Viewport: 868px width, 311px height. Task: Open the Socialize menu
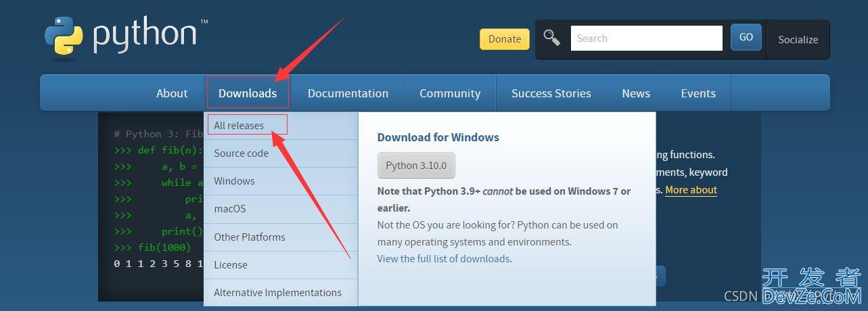click(x=798, y=39)
